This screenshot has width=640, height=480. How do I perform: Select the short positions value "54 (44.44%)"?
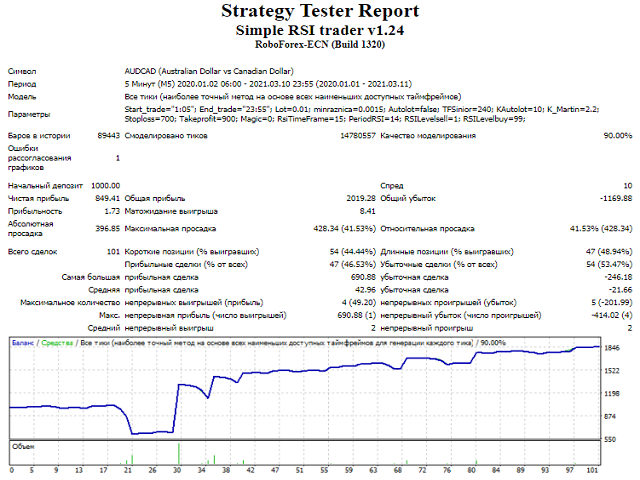[x=353, y=252]
